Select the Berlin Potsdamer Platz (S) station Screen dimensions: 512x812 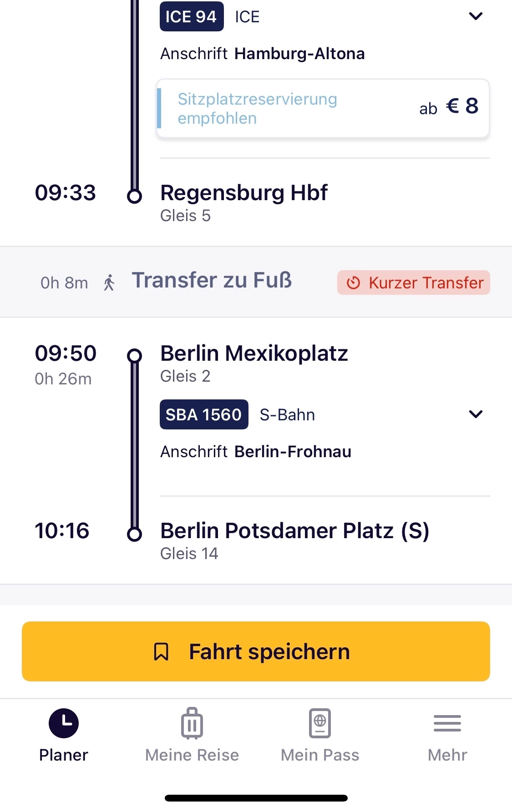[294, 531]
